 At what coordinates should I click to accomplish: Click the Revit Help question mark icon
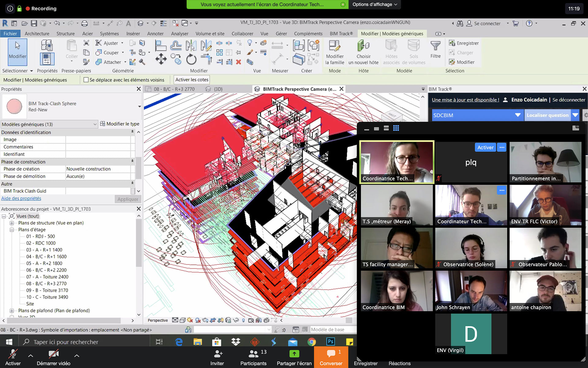[x=529, y=23]
